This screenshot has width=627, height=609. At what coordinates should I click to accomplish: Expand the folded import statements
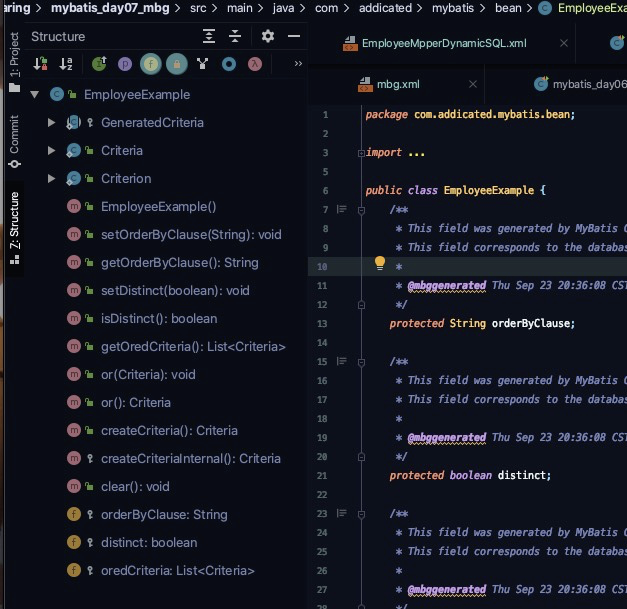click(x=361, y=153)
